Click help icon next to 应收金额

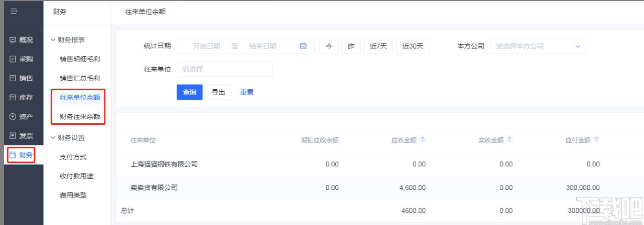tap(422, 140)
